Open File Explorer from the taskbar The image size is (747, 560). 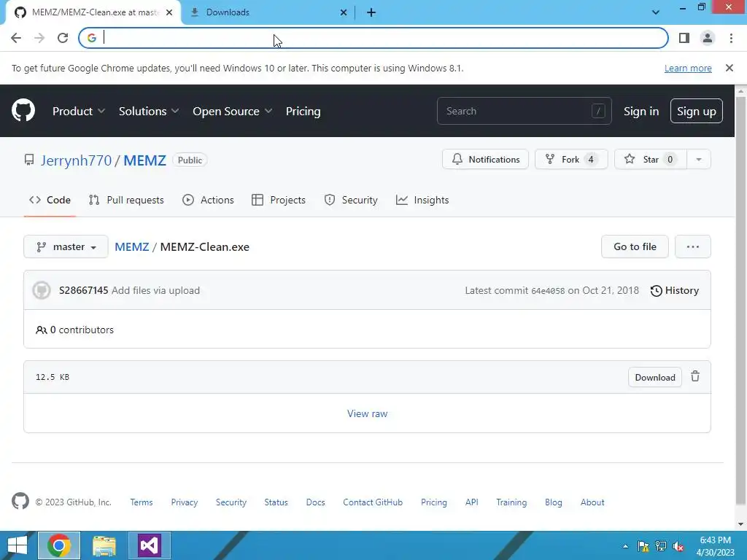tap(104, 545)
